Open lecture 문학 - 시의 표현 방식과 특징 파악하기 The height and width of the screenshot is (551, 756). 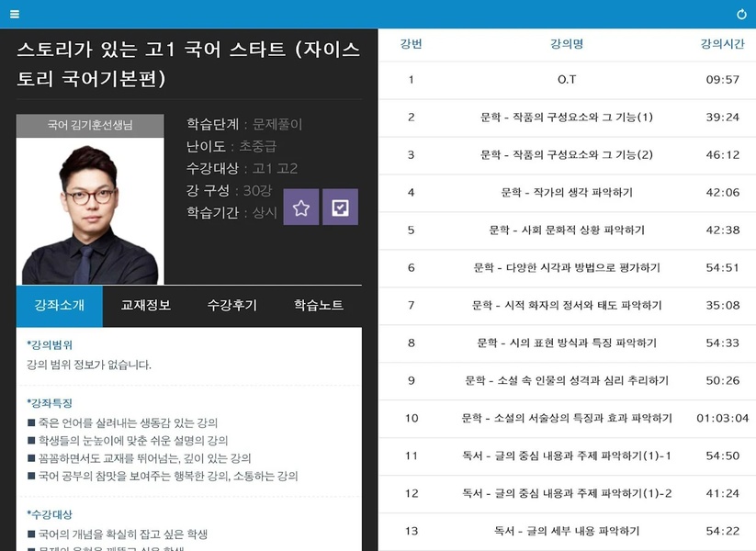coord(567,343)
